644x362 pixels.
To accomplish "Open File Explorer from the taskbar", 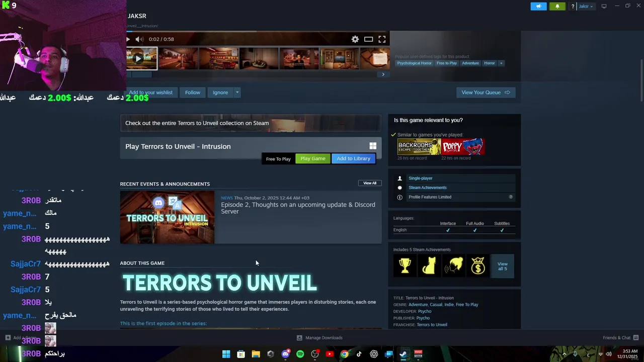I will pyautogui.click(x=256, y=354).
